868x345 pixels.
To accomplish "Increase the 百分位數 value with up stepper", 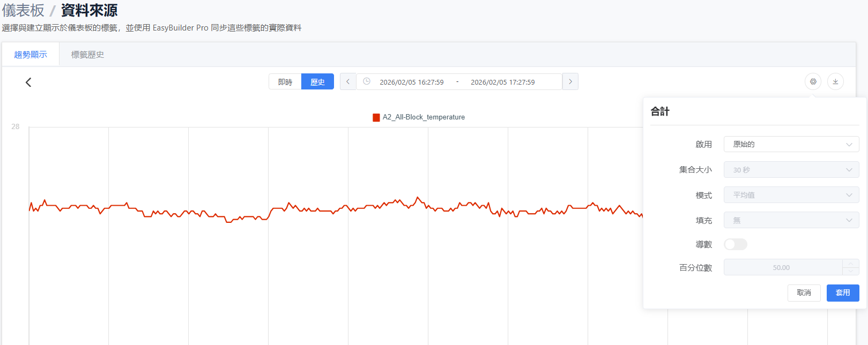I will point(850,263).
